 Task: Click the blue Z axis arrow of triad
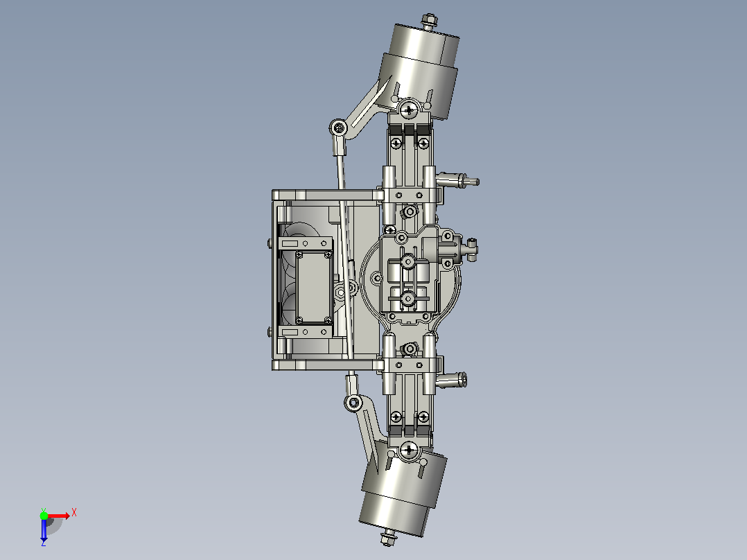click(x=44, y=530)
